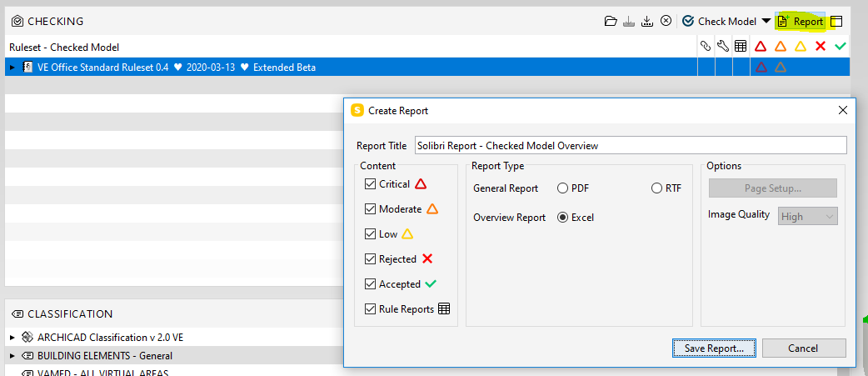This screenshot has width=868, height=376.
Task: Click the red critical triangle column header
Action: (761, 47)
